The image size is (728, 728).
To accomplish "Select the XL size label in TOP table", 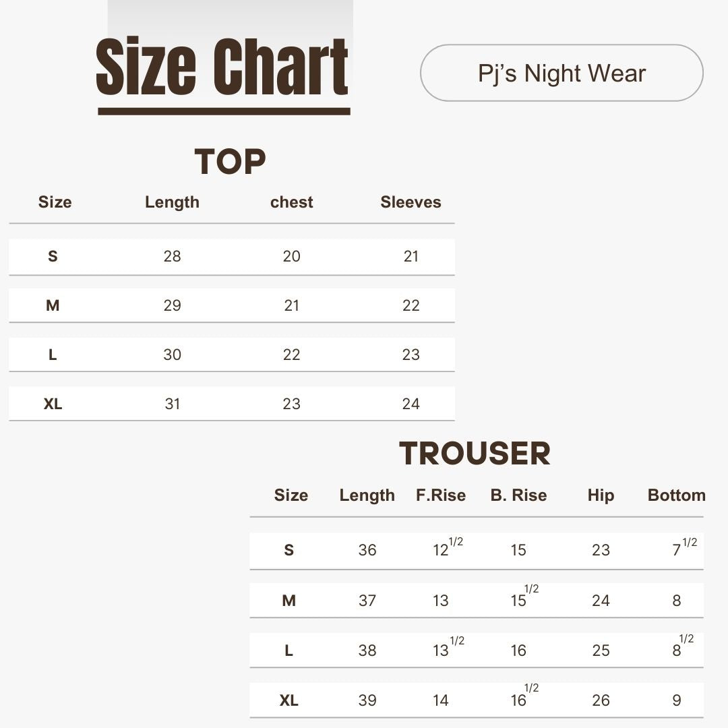I will click(x=53, y=404).
